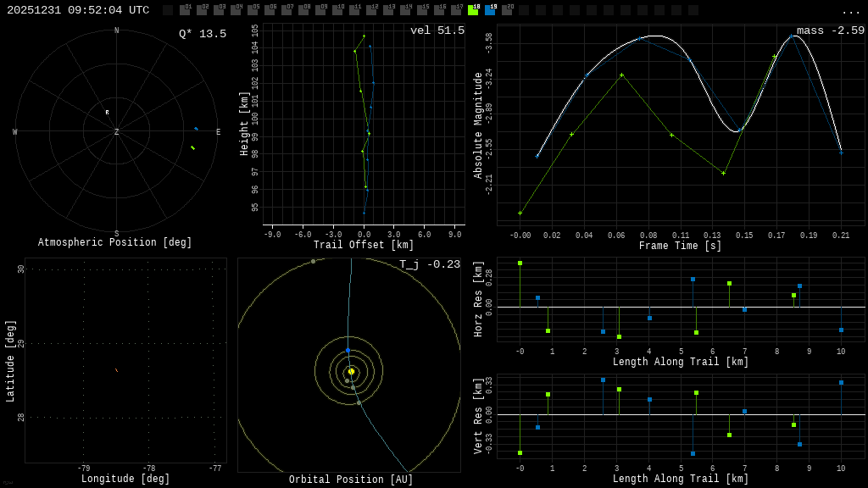Click station 20 box in top bar
The width and height of the screenshot is (868, 488).
click(x=507, y=10)
